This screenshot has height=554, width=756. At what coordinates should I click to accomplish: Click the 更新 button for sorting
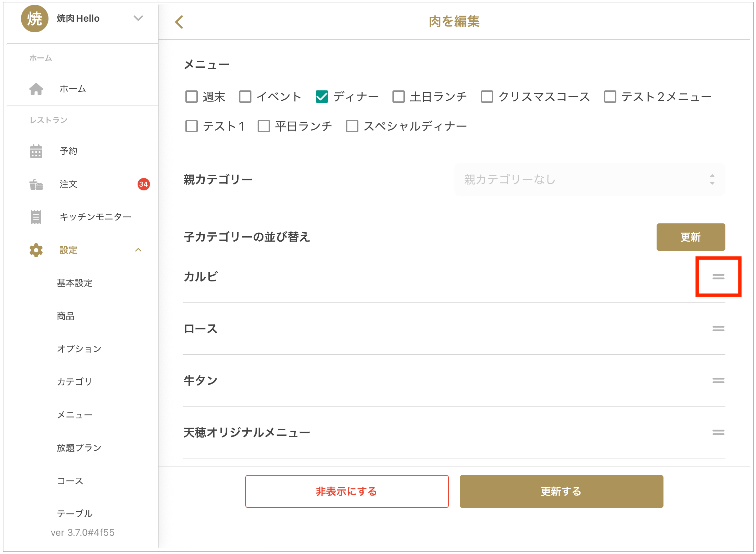coord(690,237)
